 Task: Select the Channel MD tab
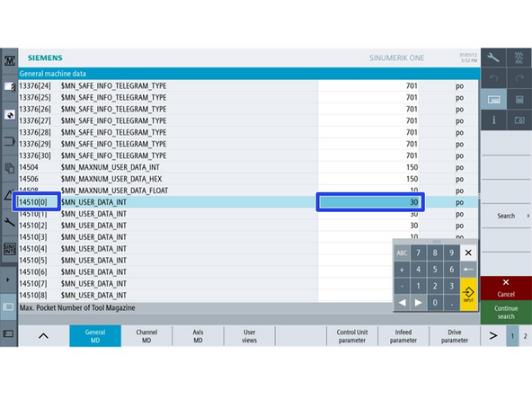146,336
